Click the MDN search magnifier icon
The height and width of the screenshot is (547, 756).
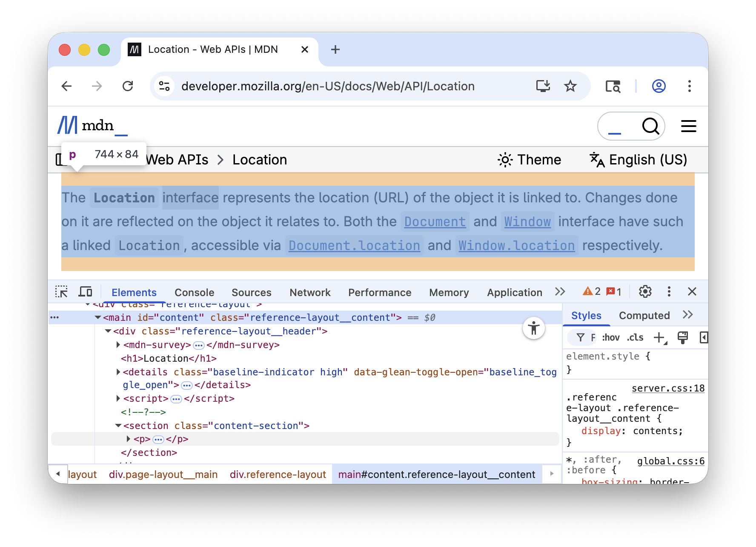tap(650, 126)
